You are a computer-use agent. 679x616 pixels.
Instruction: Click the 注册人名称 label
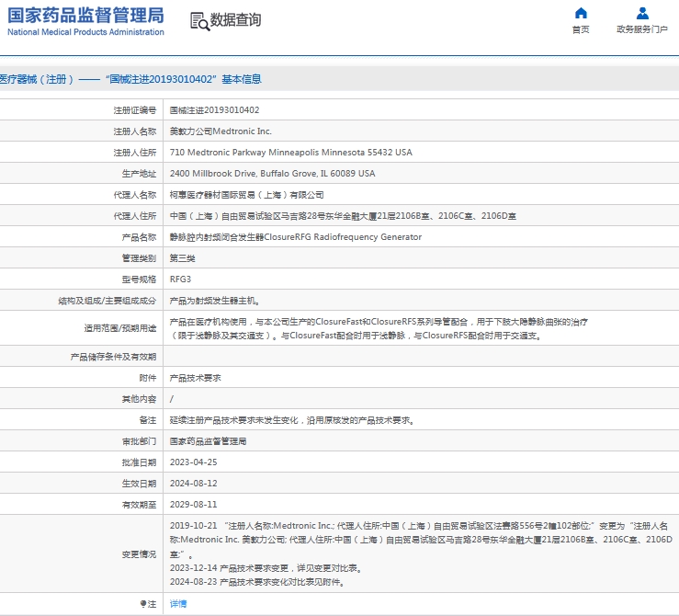(135, 131)
